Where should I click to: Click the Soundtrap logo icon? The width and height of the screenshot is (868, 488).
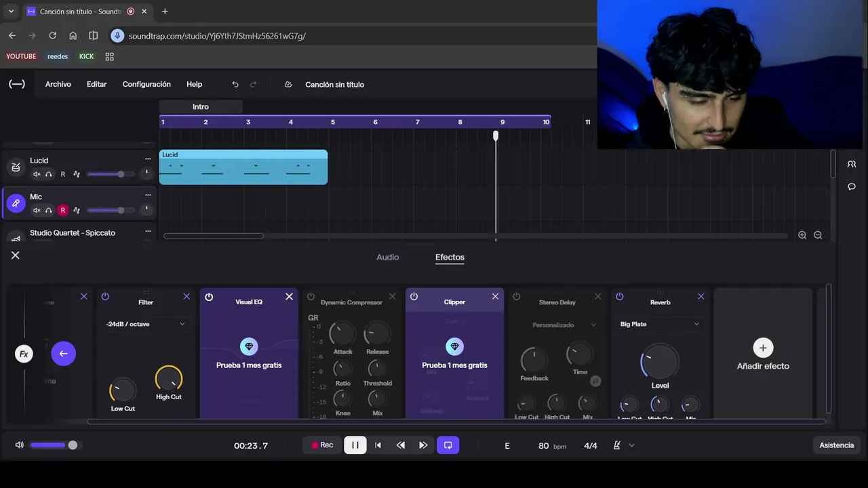click(x=17, y=84)
